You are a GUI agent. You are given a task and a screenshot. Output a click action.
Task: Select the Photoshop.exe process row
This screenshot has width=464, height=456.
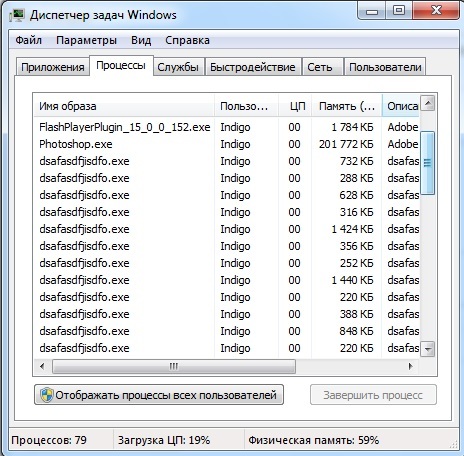227,144
